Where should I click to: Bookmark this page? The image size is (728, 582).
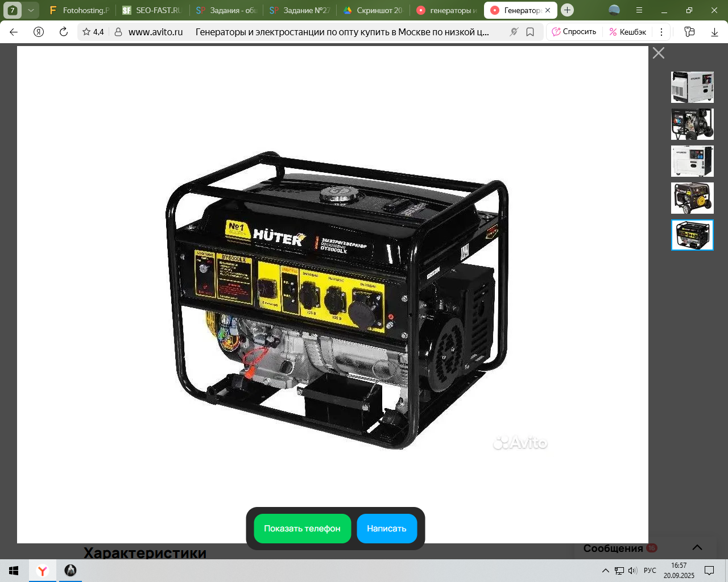coord(530,32)
